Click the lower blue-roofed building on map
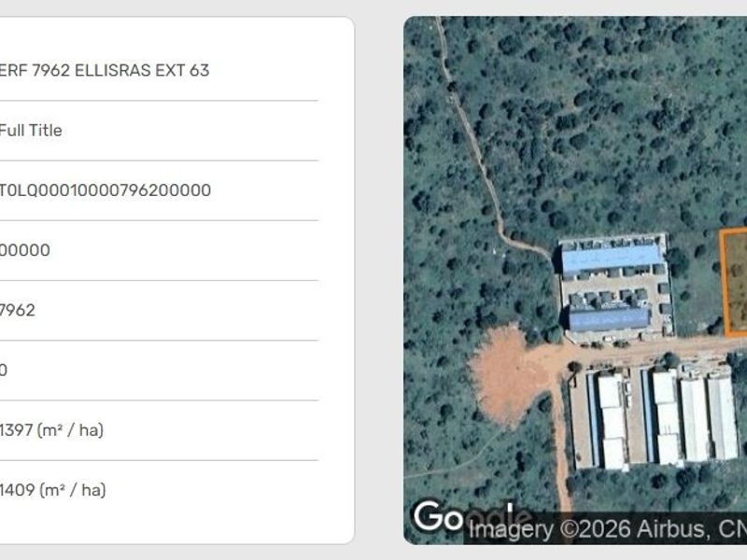Image resolution: width=747 pixels, height=560 pixels. (609, 318)
